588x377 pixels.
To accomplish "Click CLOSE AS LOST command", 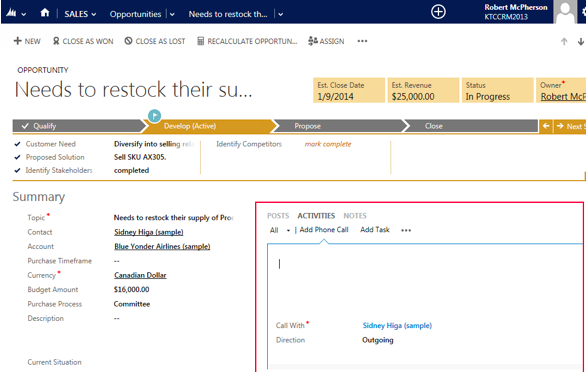I will (155, 41).
